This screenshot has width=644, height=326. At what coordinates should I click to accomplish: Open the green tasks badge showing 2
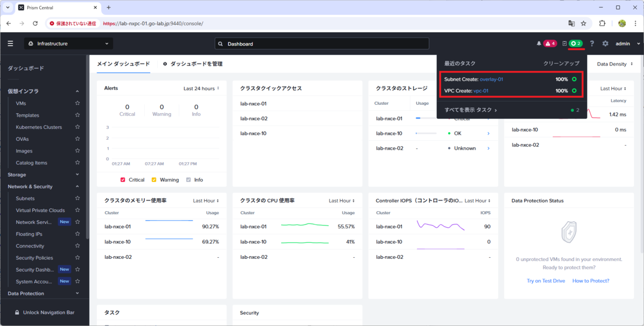576,44
